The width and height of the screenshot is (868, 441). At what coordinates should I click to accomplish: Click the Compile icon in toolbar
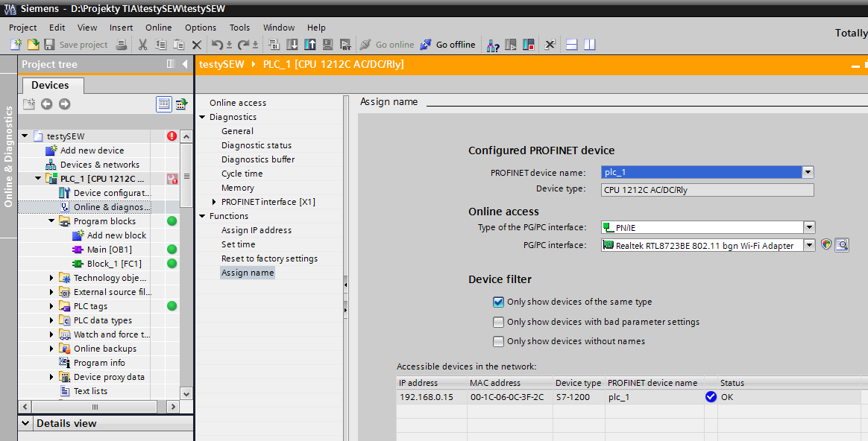click(x=274, y=44)
